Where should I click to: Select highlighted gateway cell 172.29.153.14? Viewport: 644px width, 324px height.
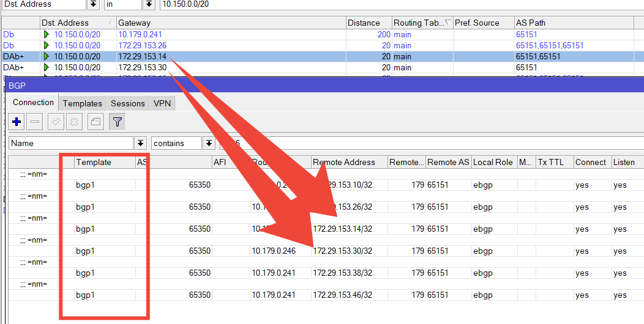tap(142, 56)
